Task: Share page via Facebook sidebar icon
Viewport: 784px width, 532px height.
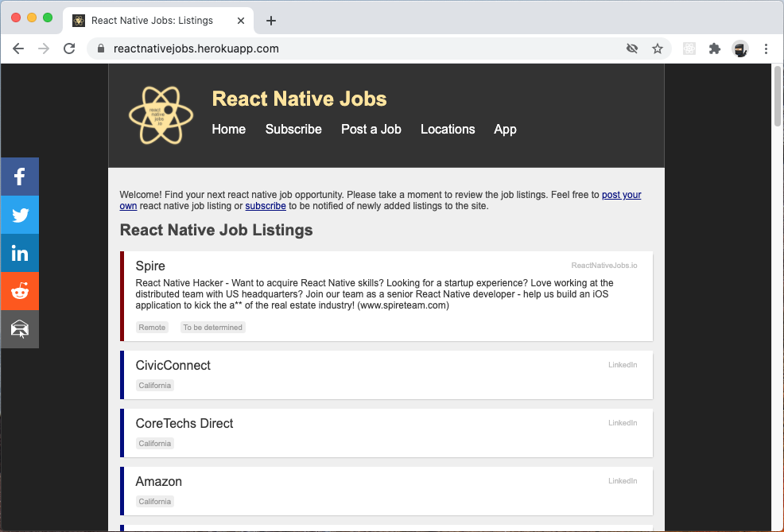Action: (20, 177)
